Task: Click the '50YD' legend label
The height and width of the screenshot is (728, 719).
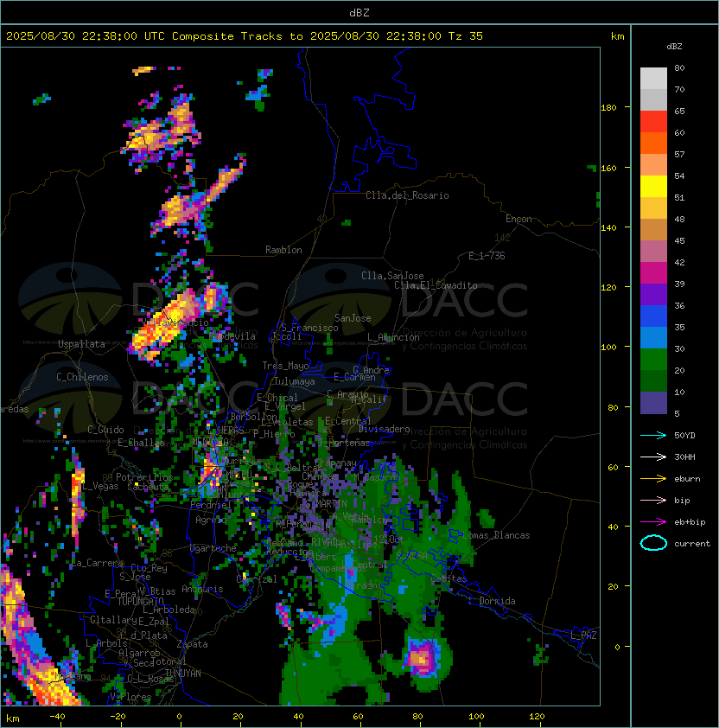Action: point(684,436)
